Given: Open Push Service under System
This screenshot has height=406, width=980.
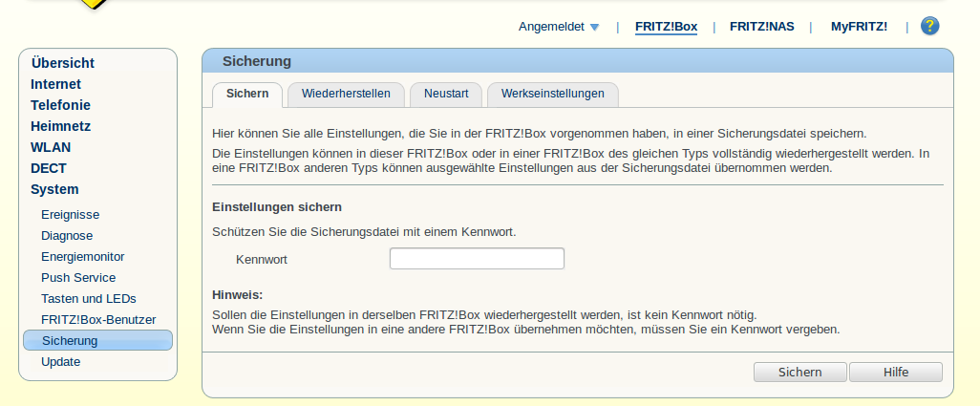Looking at the screenshot, I should tap(78, 278).
